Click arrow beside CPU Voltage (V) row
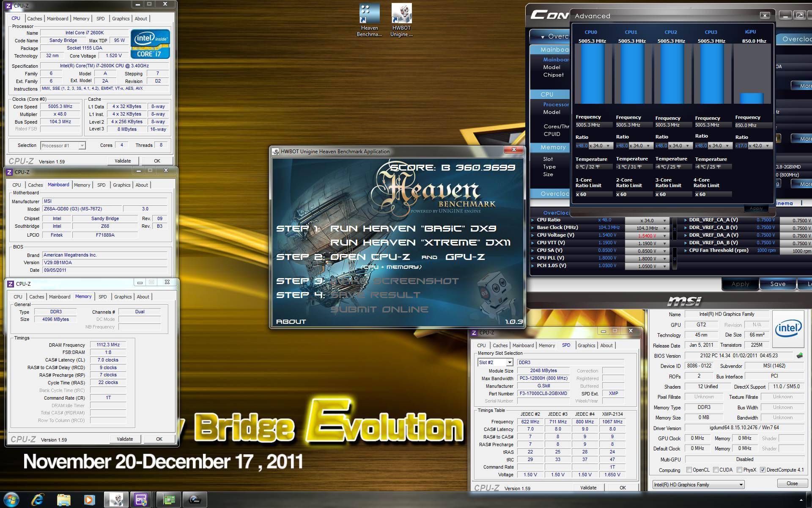 click(533, 235)
